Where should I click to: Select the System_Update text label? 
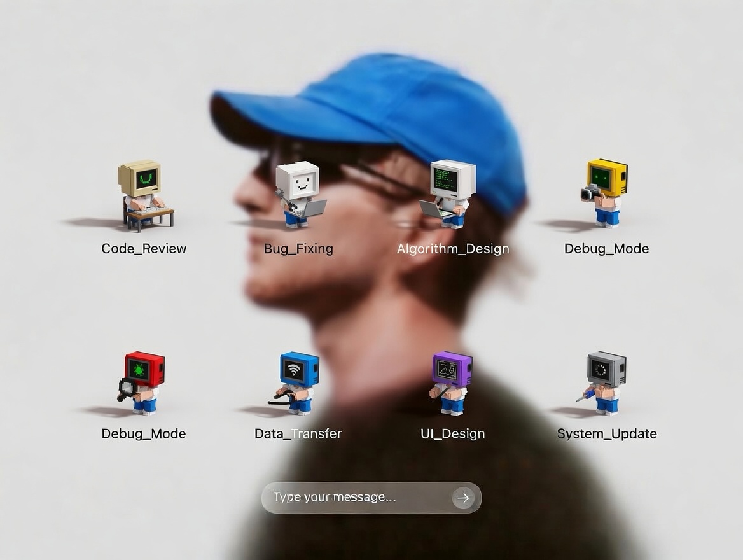607,434
